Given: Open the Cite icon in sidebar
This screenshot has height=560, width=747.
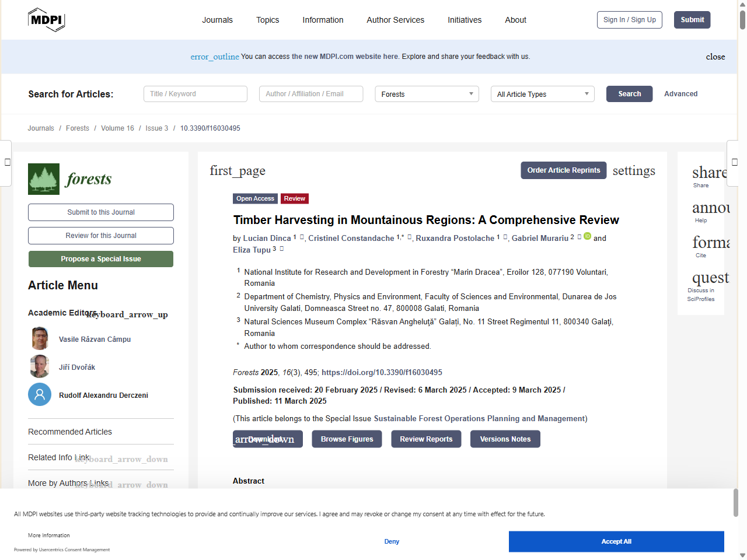Looking at the screenshot, I should pos(710,243).
